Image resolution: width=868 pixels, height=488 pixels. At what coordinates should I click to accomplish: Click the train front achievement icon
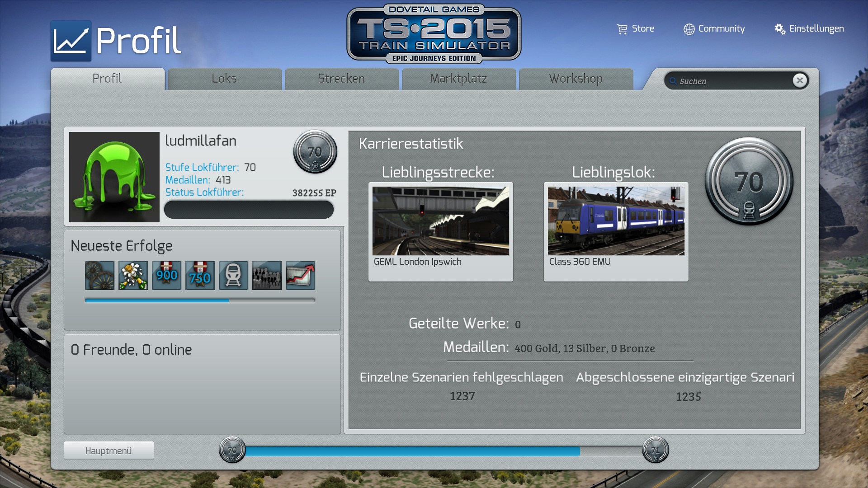click(233, 275)
